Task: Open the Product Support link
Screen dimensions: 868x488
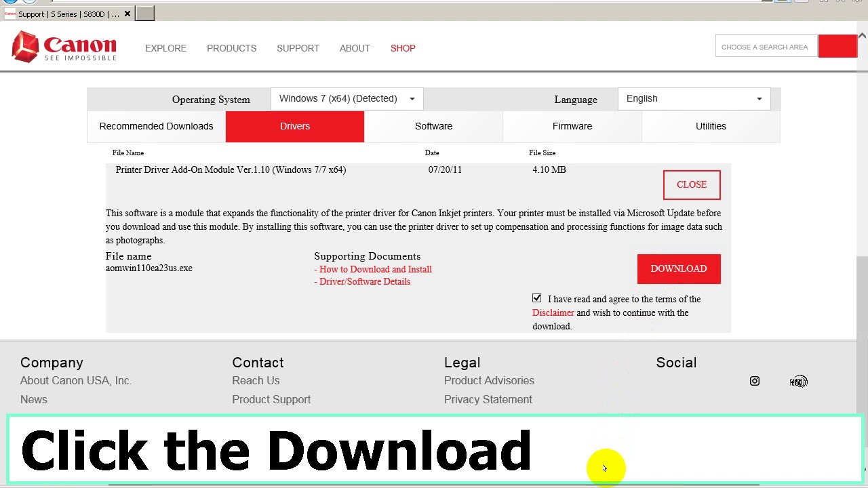Action: 271,399
